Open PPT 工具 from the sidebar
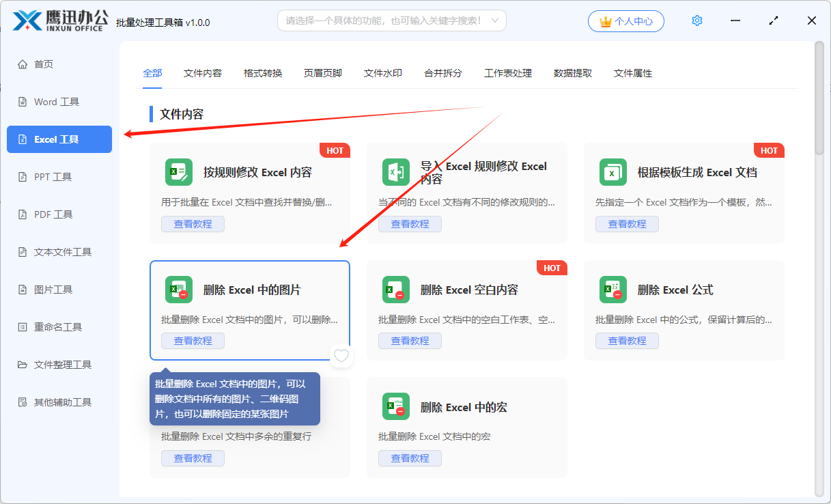 tap(23, 176)
